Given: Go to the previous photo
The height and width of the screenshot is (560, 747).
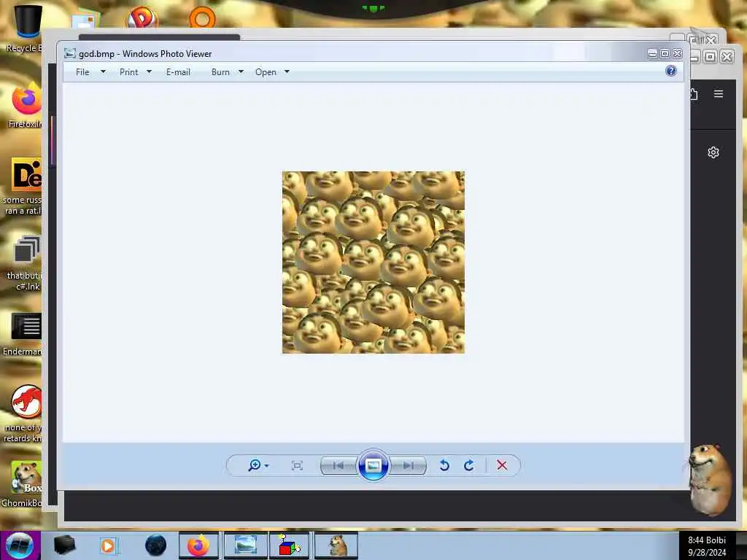Looking at the screenshot, I should click(x=338, y=465).
